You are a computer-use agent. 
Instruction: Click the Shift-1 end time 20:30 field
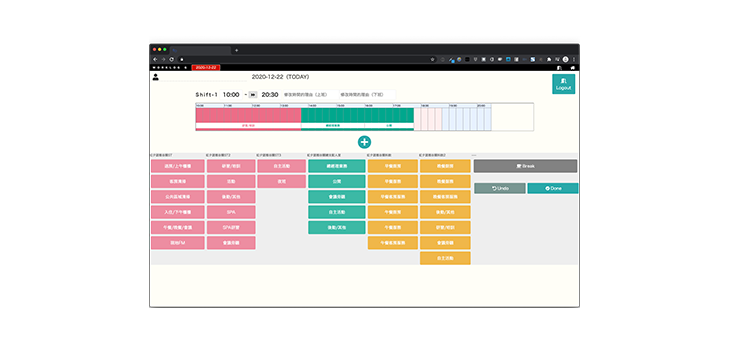tap(270, 95)
